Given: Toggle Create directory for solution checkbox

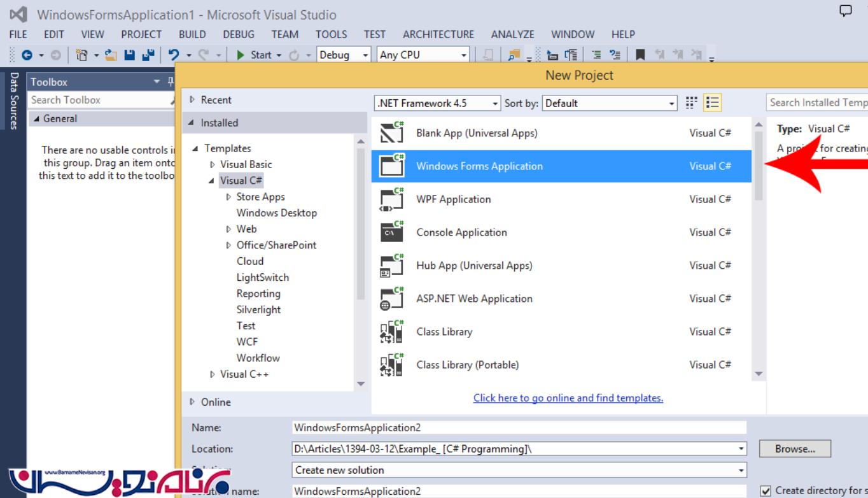Looking at the screenshot, I should [766, 490].
